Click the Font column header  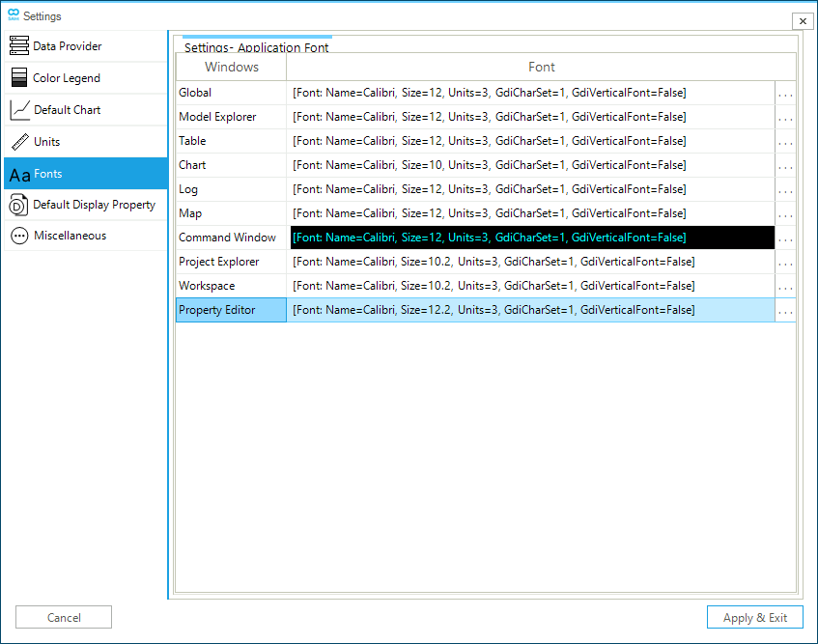coord(541,67)
